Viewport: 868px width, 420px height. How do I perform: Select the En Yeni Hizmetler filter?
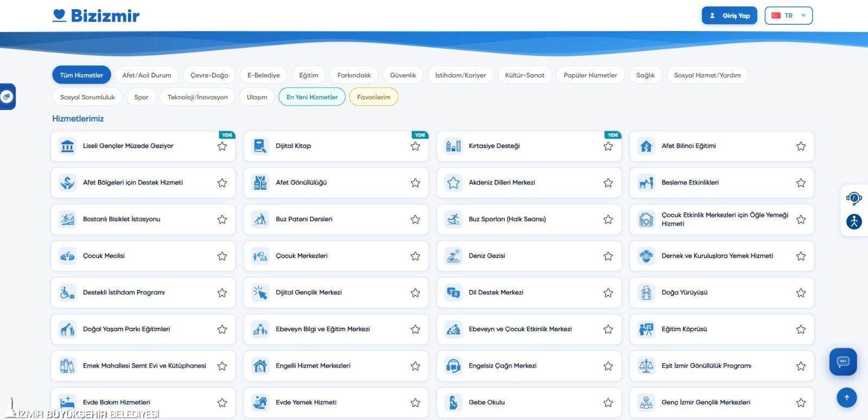[312, 97]
